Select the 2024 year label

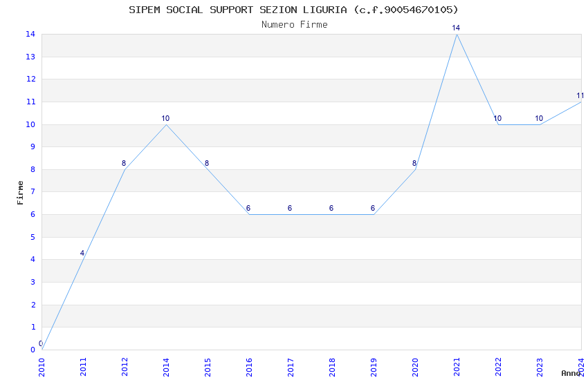tap(581, 367)
